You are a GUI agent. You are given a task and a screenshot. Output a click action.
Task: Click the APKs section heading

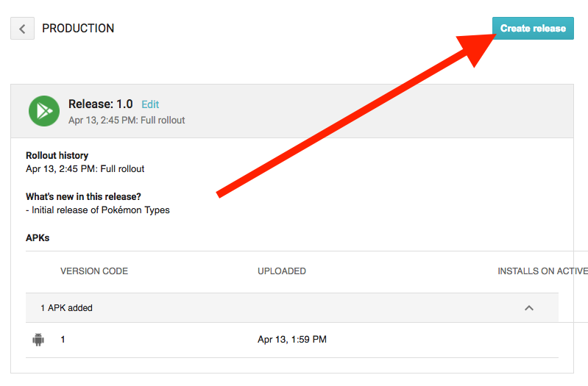(x=38, y=238)
